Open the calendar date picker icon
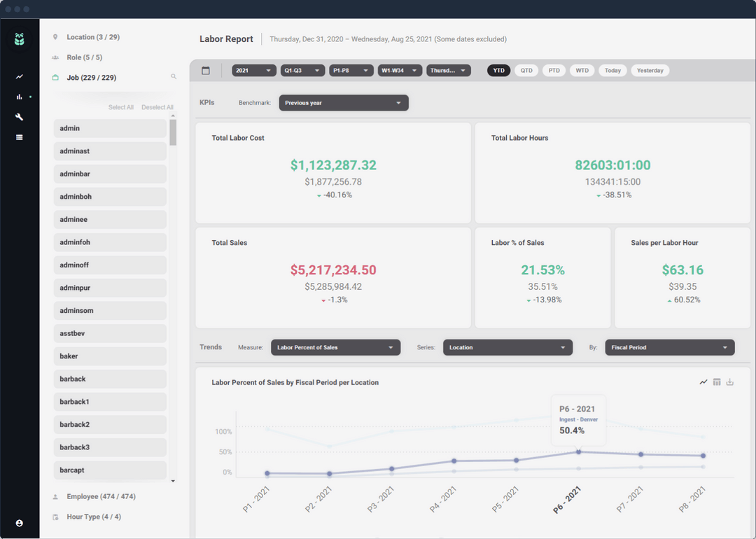756x539 pixels. pos(205,70)
